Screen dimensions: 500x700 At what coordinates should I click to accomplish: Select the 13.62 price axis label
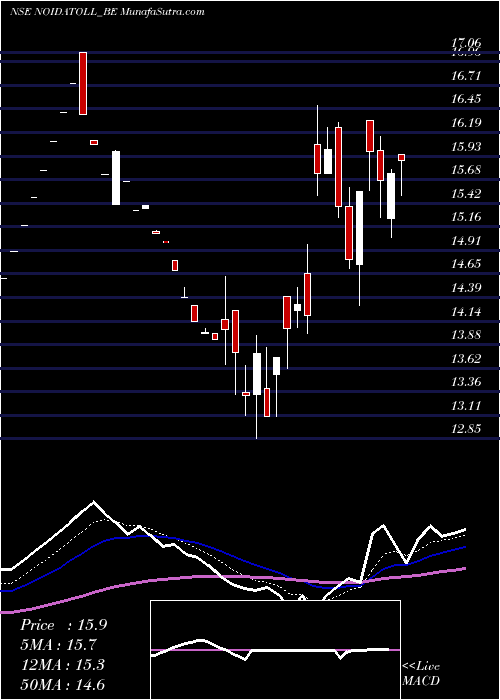(x=466, y=358)
